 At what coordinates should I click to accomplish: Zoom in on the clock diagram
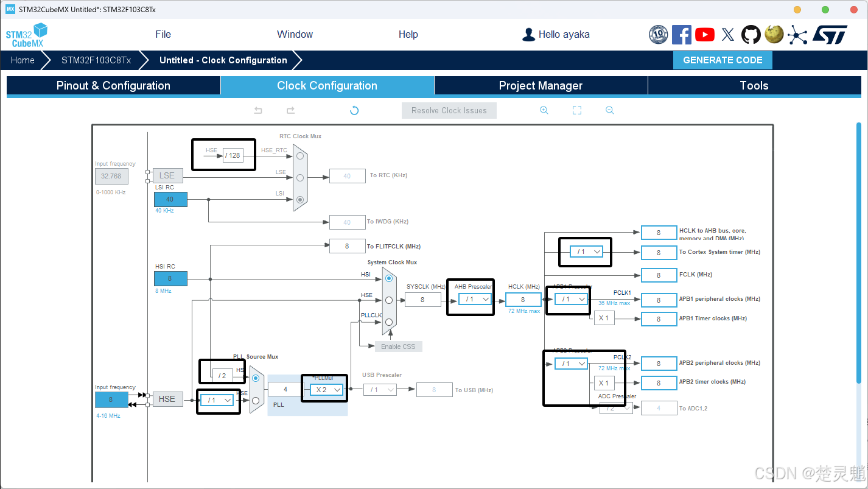(x=544, y=110)
